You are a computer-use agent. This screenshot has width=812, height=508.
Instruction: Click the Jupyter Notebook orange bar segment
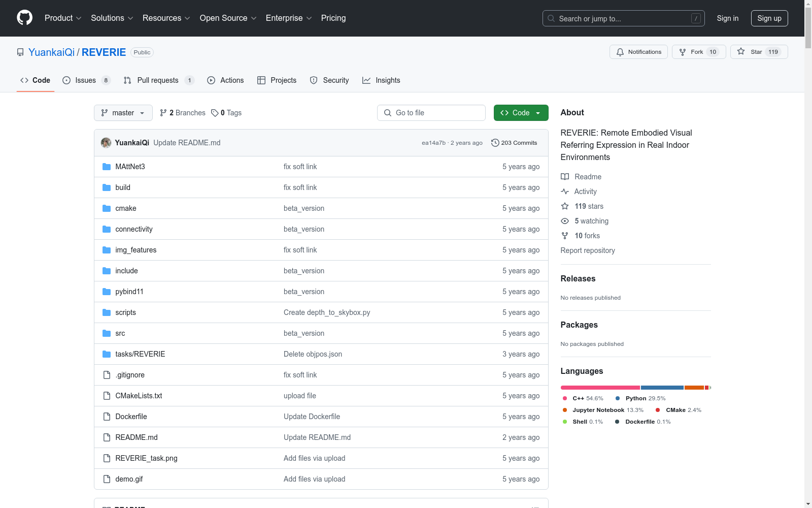coord(694,388)
